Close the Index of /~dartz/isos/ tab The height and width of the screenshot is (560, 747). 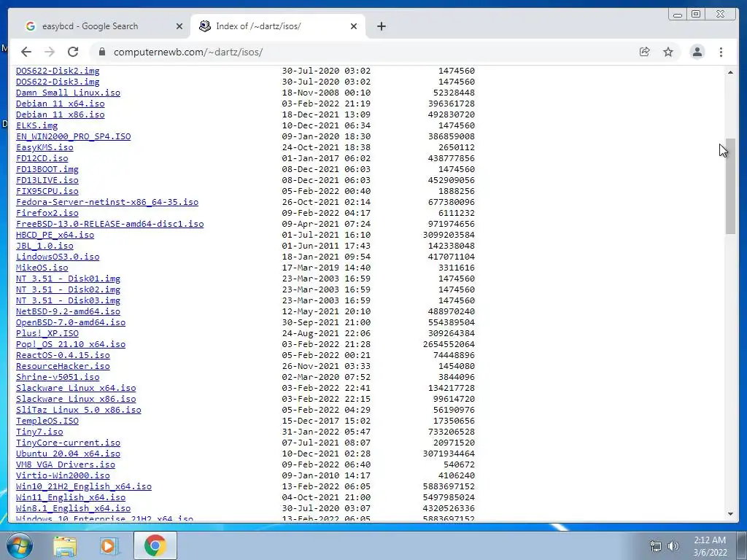tap(354, 26)
